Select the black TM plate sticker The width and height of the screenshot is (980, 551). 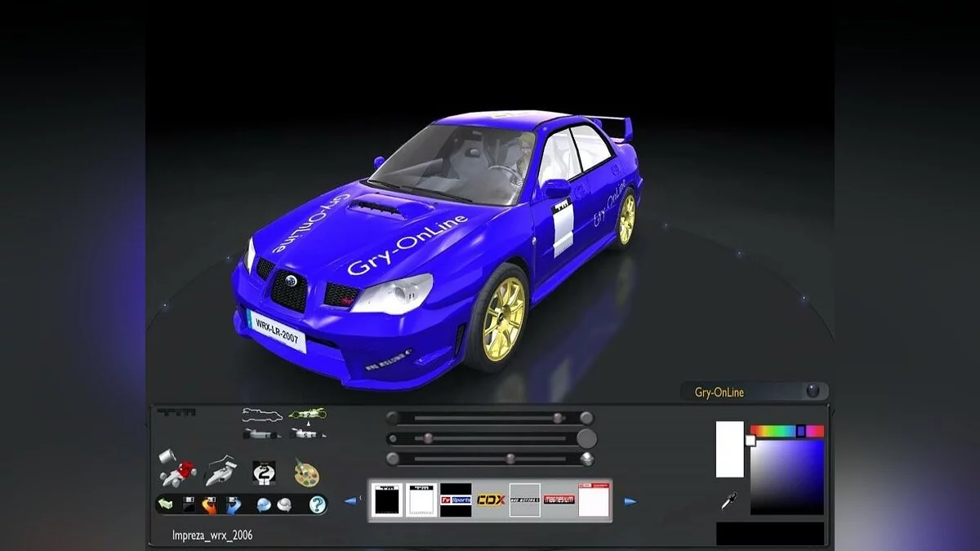click(386, 500)
